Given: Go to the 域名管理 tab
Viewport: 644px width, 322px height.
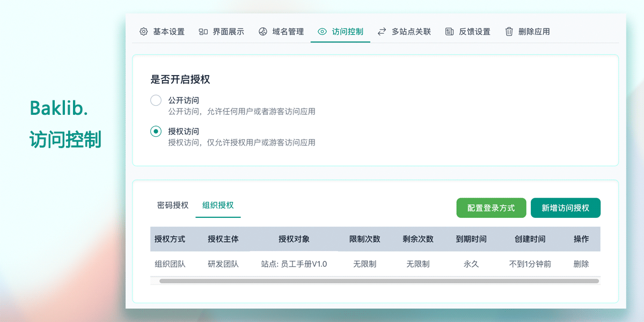Looking at the screenshot, I should pyautogui.click(x=281, y=32).
